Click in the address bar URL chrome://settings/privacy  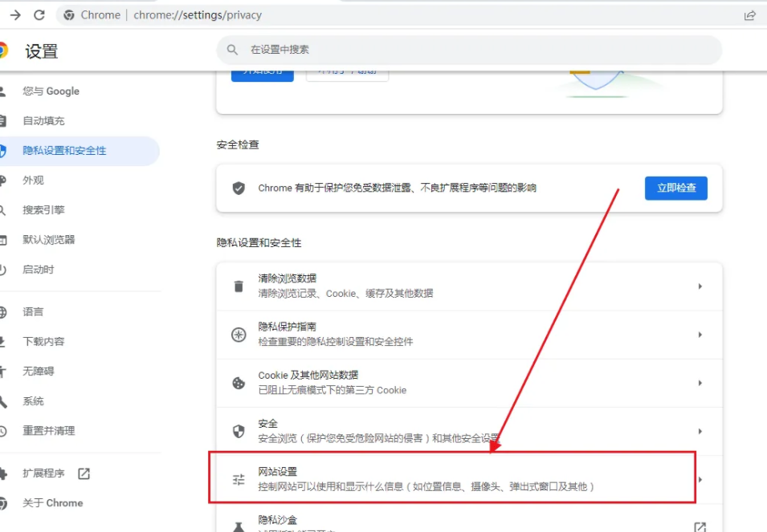pos(198,15)
